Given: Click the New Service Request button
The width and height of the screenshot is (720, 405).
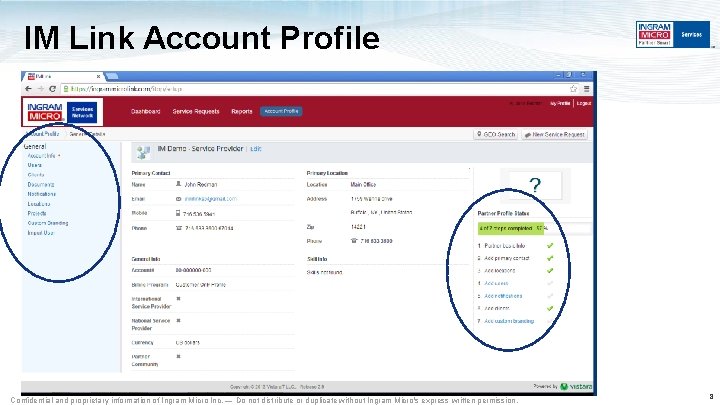Looking at the screenshot, I should point(555,135).
